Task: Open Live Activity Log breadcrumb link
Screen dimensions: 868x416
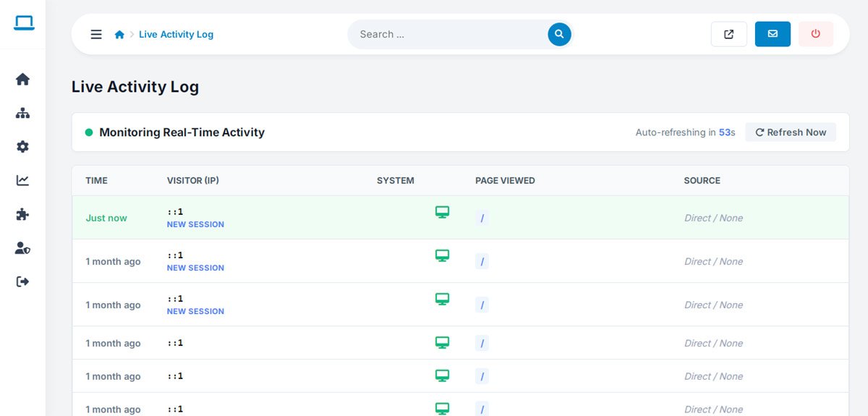Action: click(176, 34)
